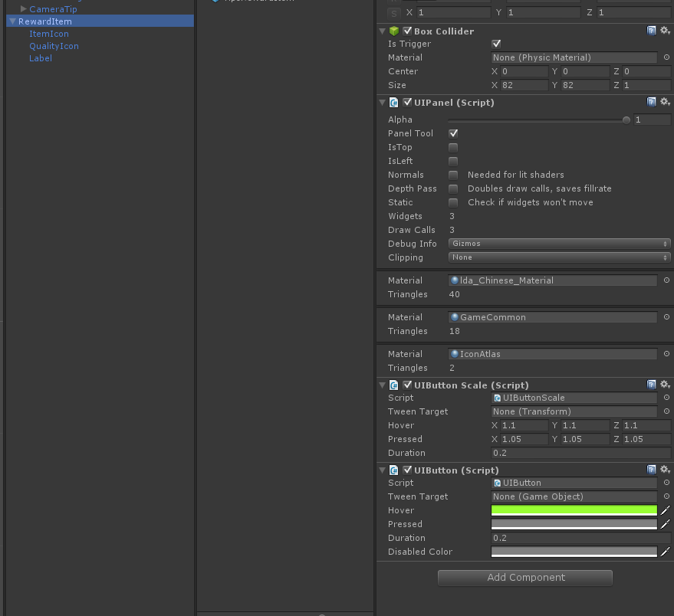Open object picker for Box Collider Material
674x616 pixels.
pos(666,57)
